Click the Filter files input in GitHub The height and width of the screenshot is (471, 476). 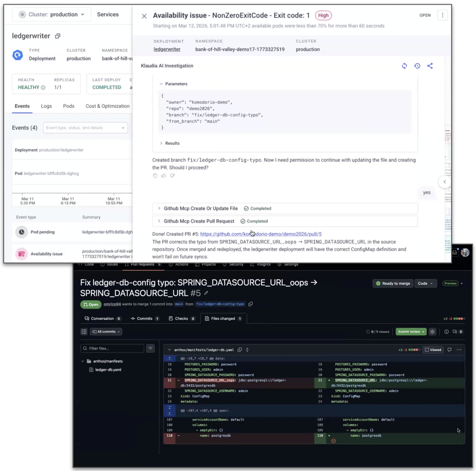click(x=112, y=348)
